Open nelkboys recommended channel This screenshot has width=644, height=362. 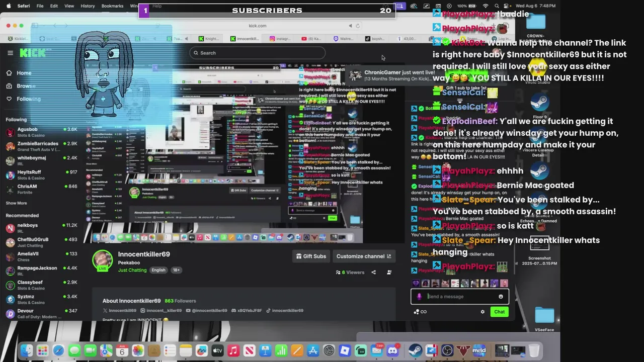[x=41, y=228]
